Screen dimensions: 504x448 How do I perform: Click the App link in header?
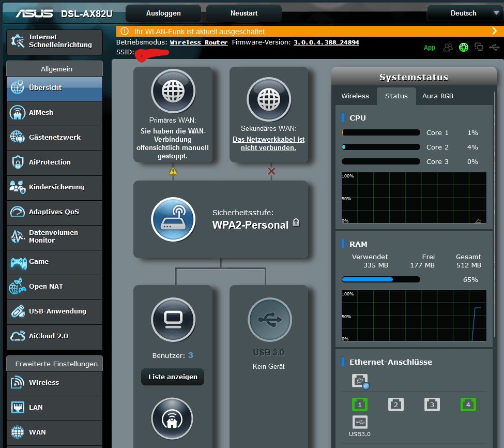pyautogui.click(x=429, y=48)
